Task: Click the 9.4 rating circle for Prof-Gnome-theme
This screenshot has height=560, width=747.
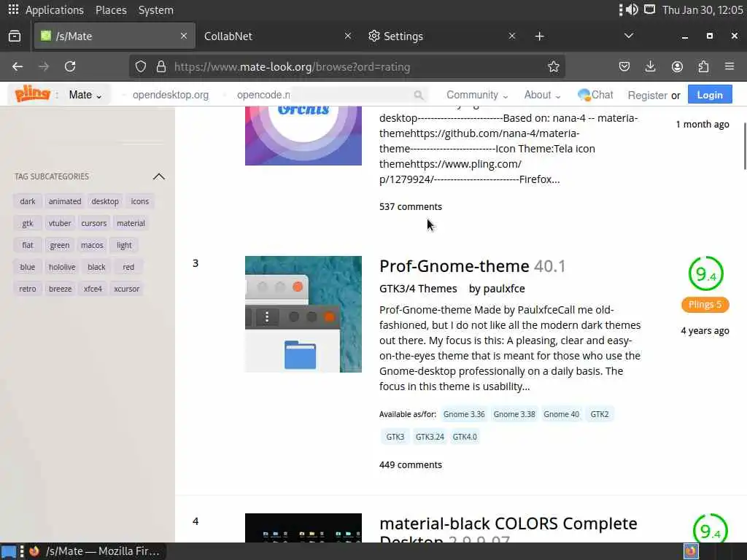Action: (705, 274)
